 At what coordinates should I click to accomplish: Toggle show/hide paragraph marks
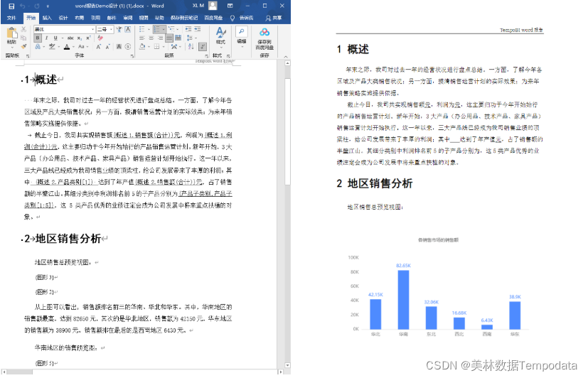(203, 47)
